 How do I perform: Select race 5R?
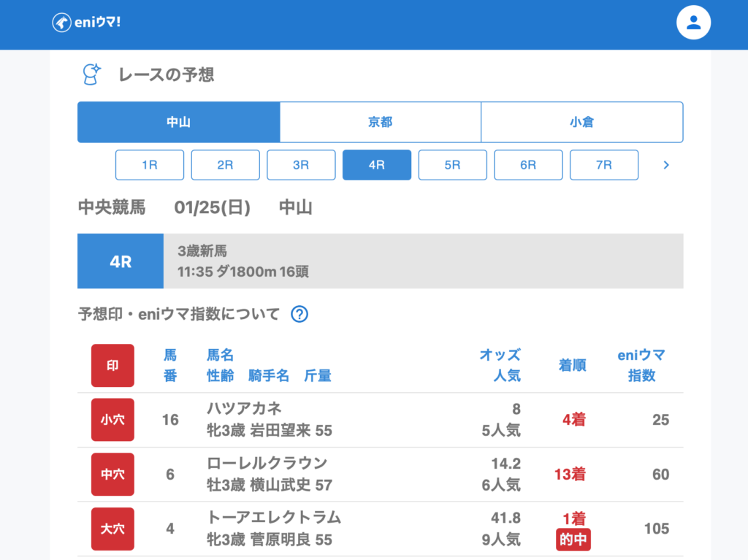click(x=452, y=165)
